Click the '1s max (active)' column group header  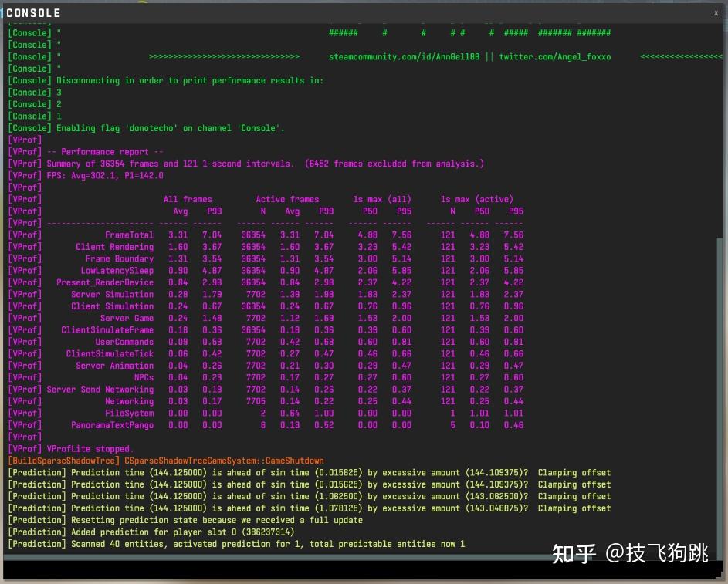coord(477,200)
